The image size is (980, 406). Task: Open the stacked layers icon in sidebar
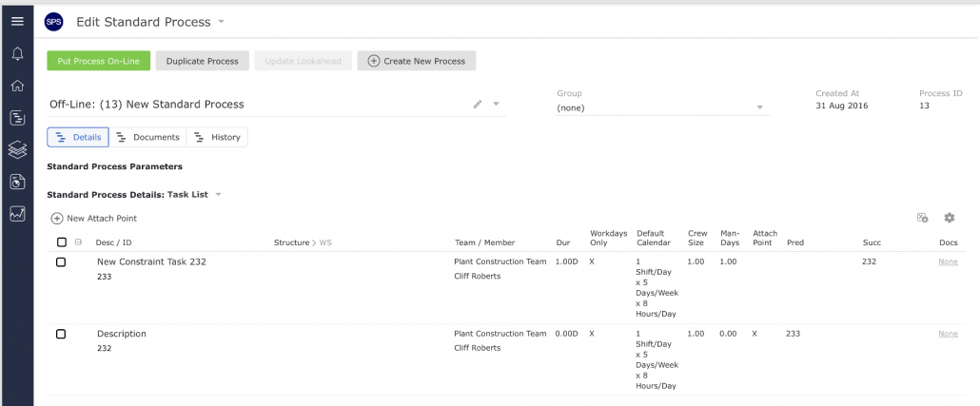tap(17, 149)
